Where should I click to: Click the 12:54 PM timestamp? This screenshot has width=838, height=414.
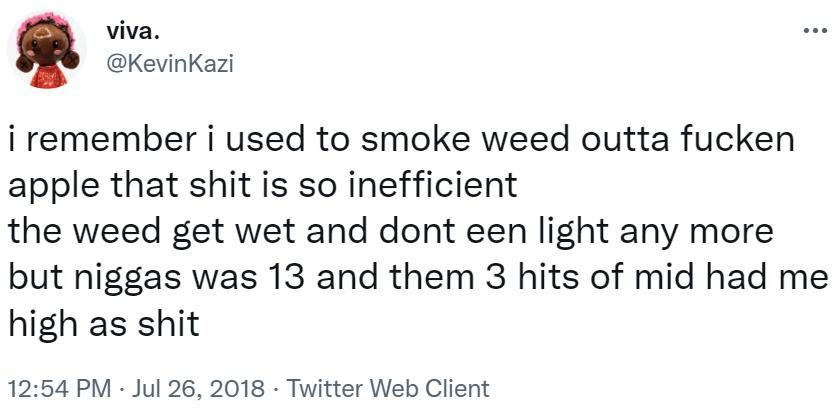click(60, 388)
